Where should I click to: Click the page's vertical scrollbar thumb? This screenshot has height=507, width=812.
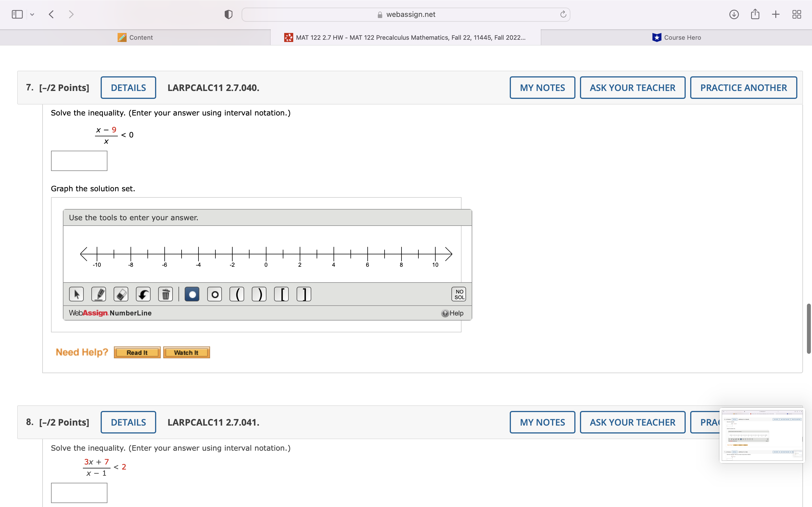[809, 329]
